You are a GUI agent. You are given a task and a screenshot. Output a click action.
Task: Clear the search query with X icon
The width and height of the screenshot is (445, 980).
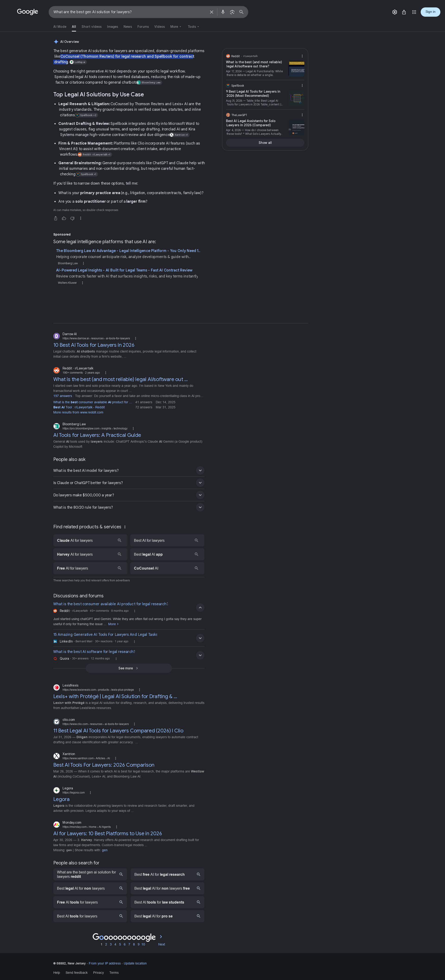click(x=212, y=12)
